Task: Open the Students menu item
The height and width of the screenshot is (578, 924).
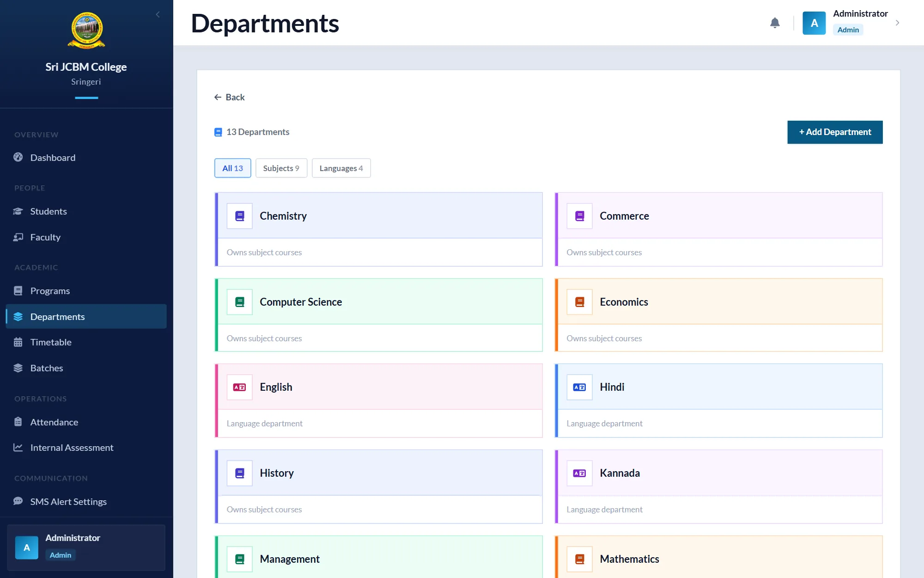Action: point(86,211)
